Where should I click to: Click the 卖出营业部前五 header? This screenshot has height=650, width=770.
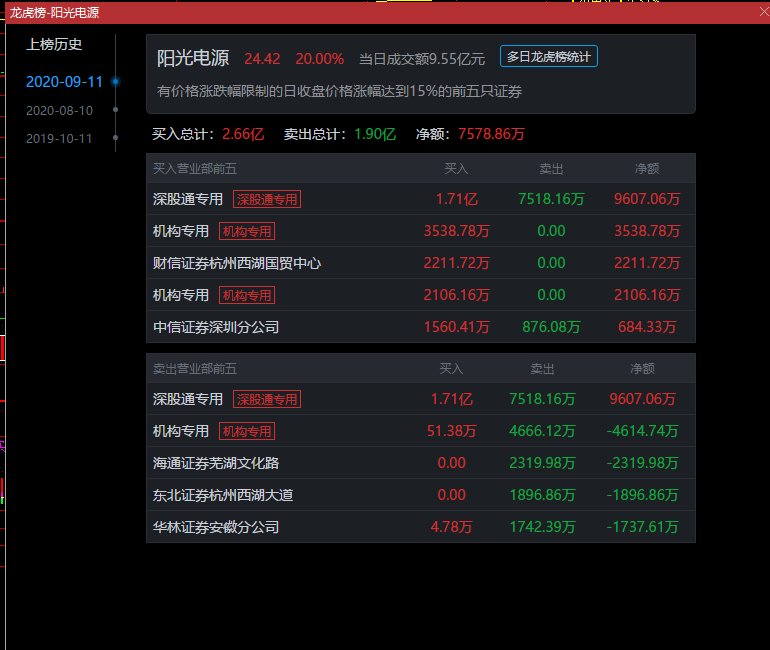(195, 368)
